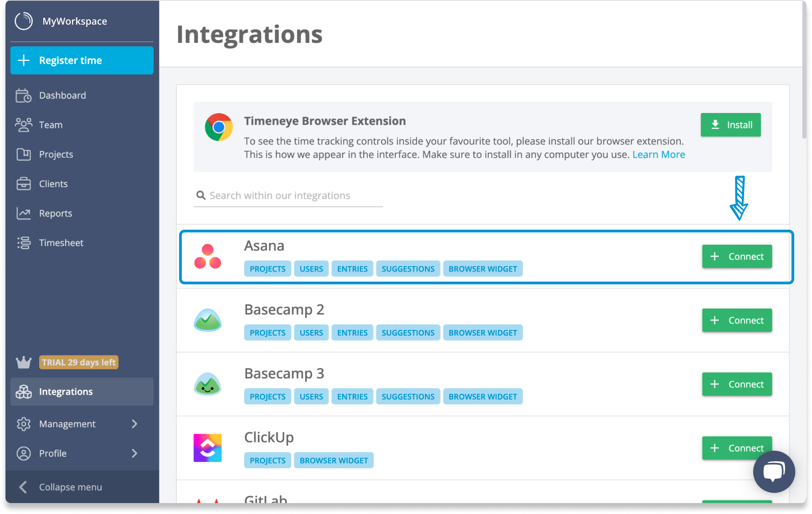Click the Integrations cubes icon
The height and width of the screenshot is (514, 812).
tap(24, 392)
